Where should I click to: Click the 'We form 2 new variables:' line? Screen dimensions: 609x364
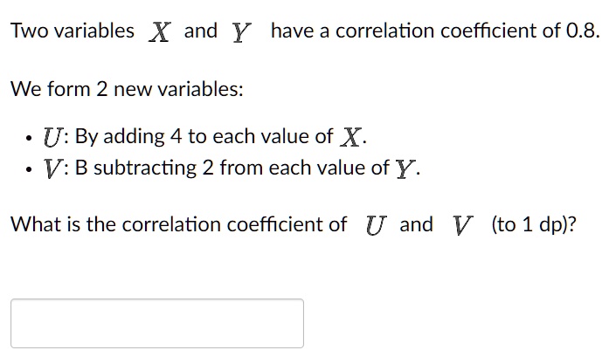[127, 89]
